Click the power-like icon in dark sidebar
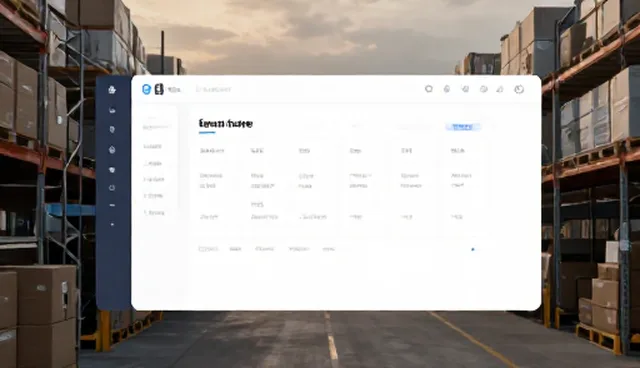 [112, 188]
